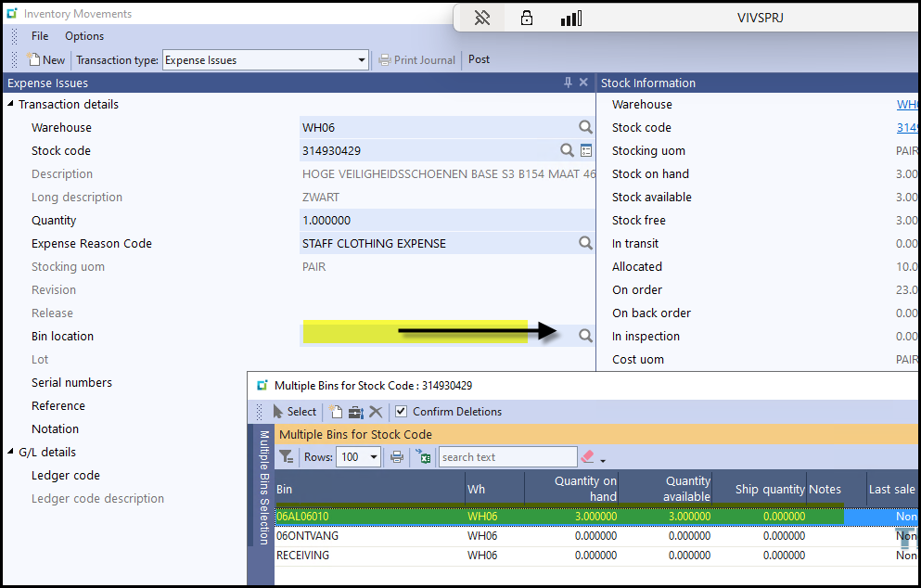Pin the Expense Issues panel
This screenshot has height=588, width=921.
pyautogui.click(x=568, y=83)
